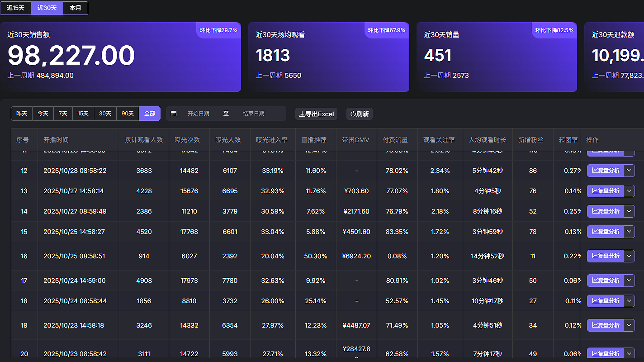Select the 7天 time filter
The image size is (644, 362).
pyautogui.click(x=63, y=114)
